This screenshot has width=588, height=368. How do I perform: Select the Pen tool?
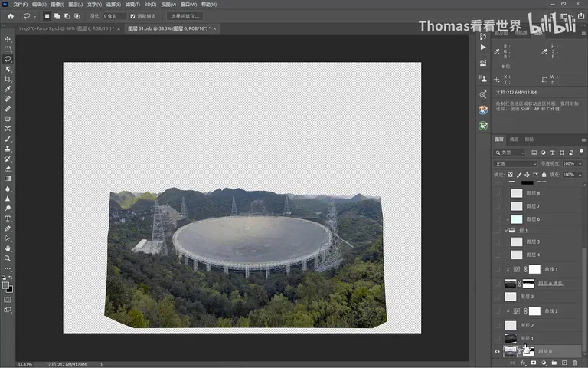8,228
